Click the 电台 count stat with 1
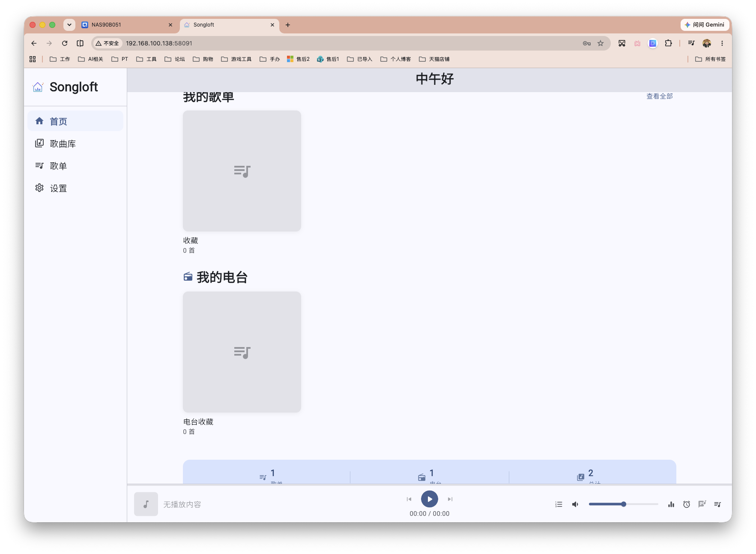 pos(430,476)
